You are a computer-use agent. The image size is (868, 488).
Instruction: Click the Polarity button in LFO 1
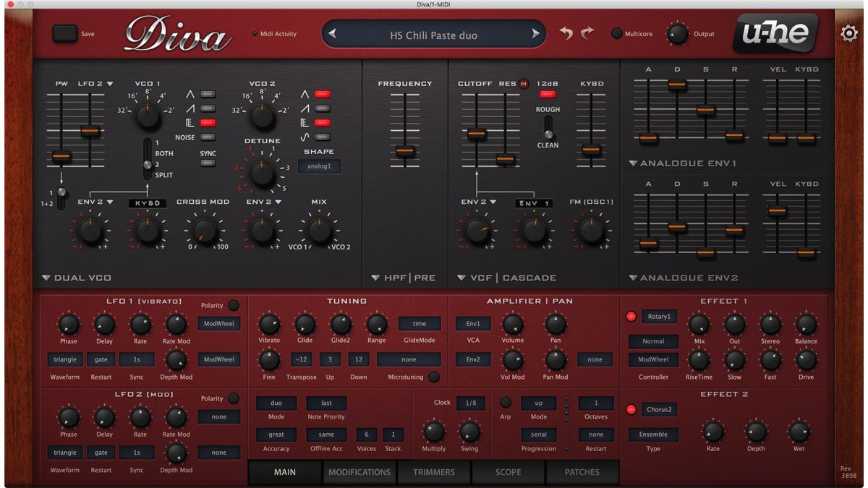coord(233,304)
